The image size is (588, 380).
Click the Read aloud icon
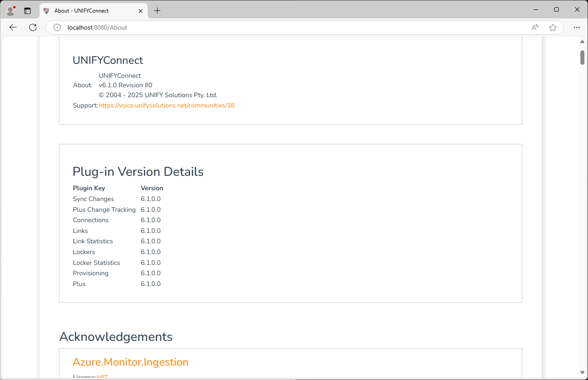[535, 27]
